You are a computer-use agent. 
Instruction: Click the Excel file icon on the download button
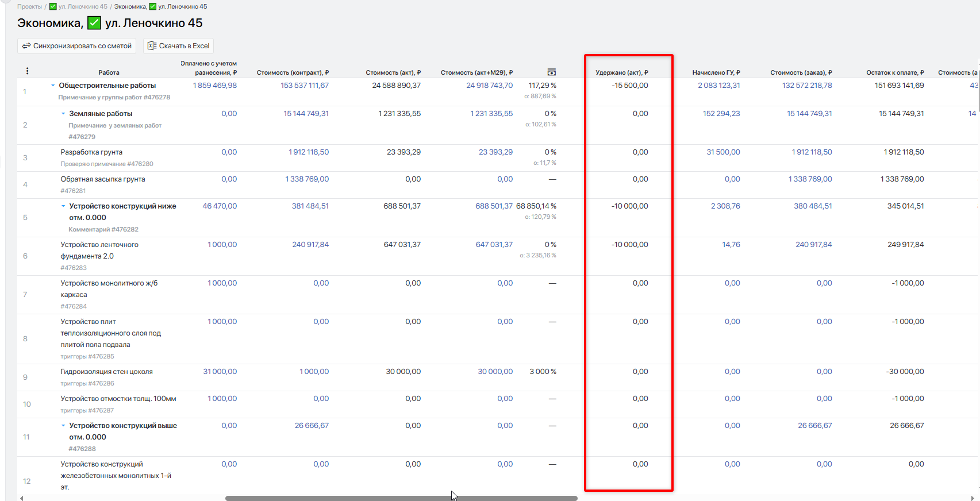[152, 46]
